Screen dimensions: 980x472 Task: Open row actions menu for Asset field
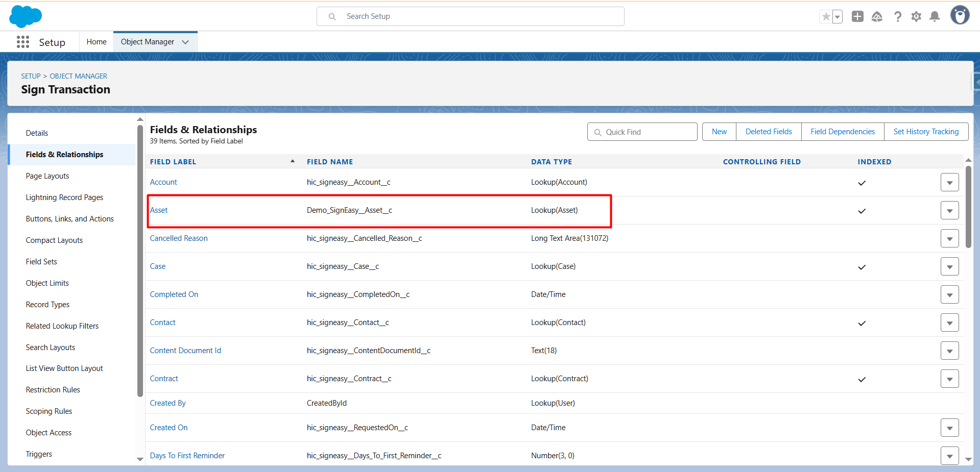coord(949,210)
